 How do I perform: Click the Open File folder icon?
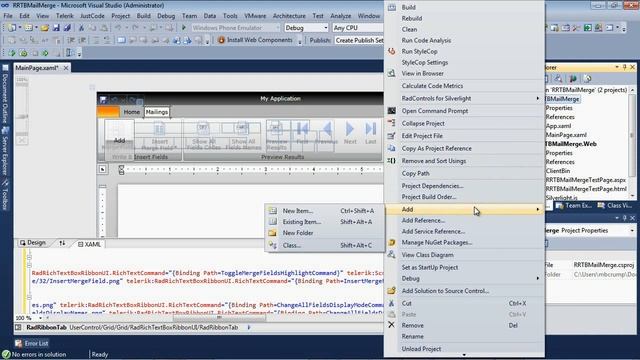45,28
